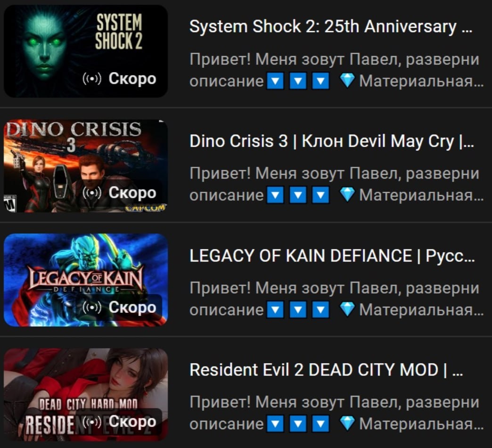Click the description text under Dino Crisis 3
492x448 pixels.
(336, 184)
